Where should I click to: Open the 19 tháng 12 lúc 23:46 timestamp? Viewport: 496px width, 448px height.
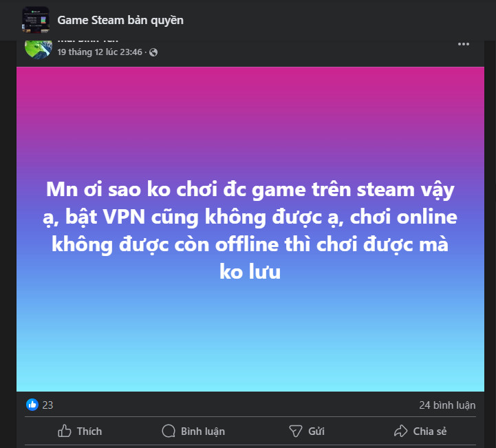100,52
